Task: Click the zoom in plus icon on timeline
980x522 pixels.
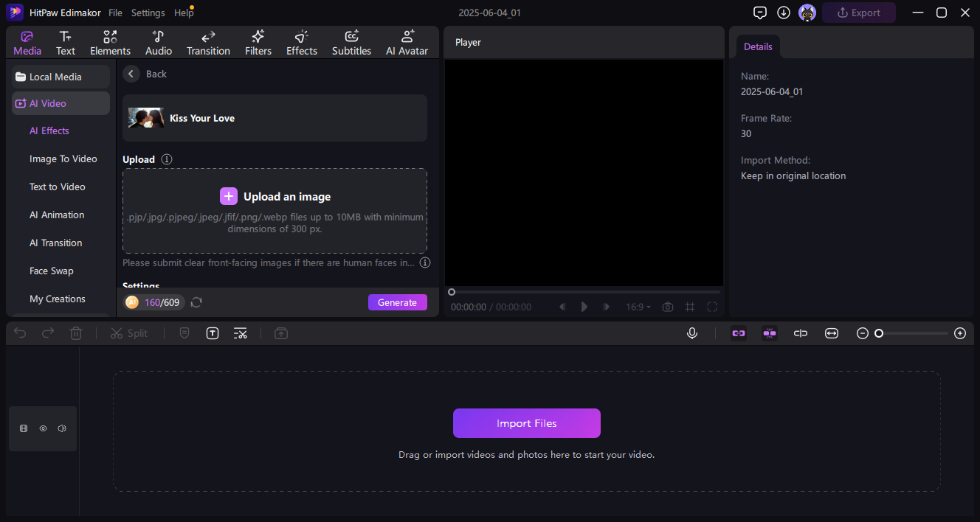Action: [960, 333]
